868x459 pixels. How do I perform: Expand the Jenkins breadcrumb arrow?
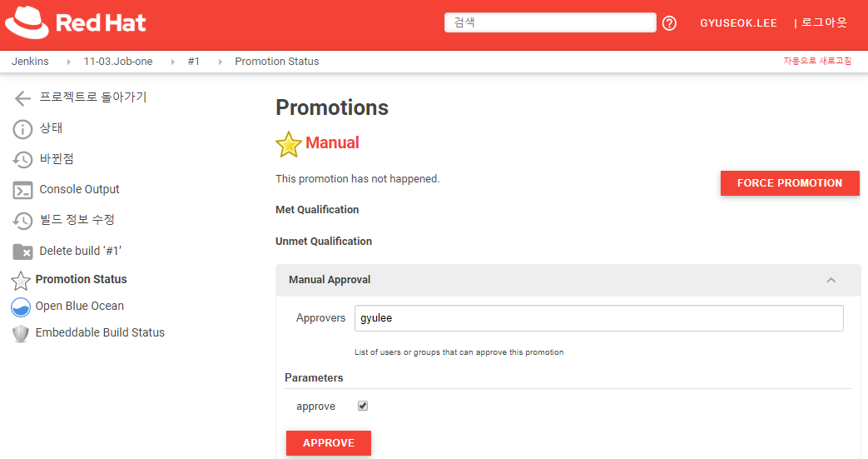[x=67, y=62]
